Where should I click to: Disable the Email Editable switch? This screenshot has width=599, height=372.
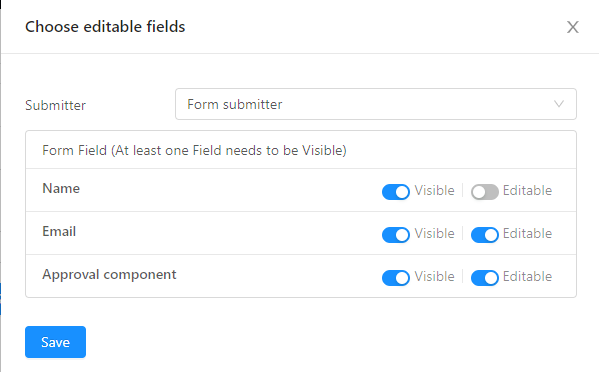click(484, 235)
